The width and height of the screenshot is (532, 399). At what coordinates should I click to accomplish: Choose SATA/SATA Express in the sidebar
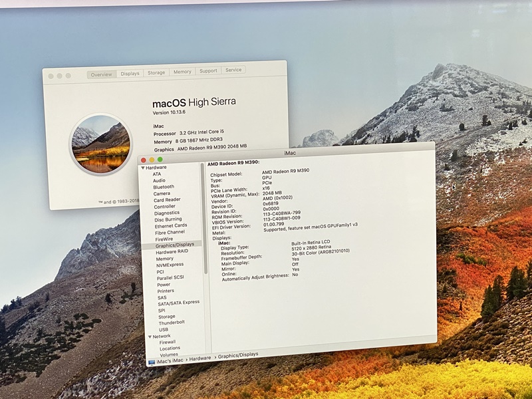[178, 303]
